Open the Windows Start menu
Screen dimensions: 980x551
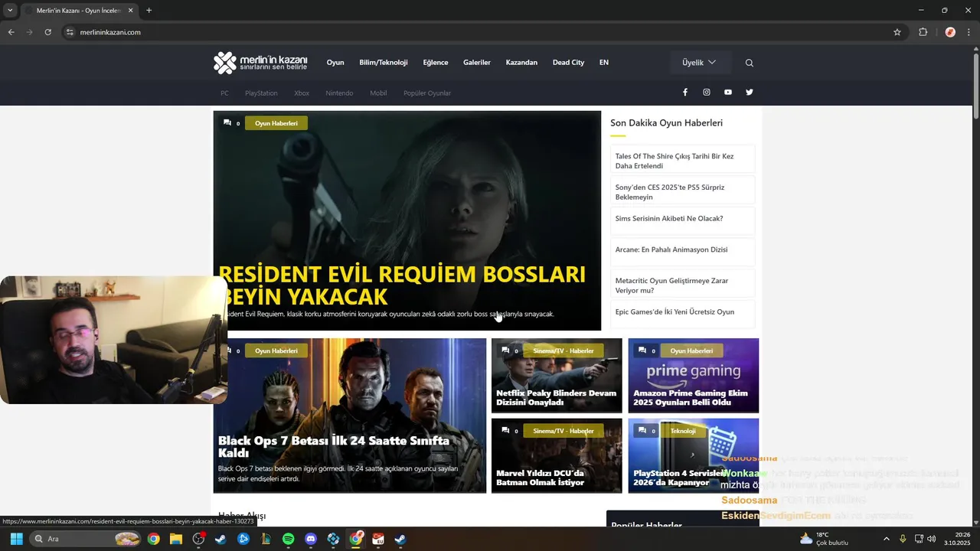16,539
